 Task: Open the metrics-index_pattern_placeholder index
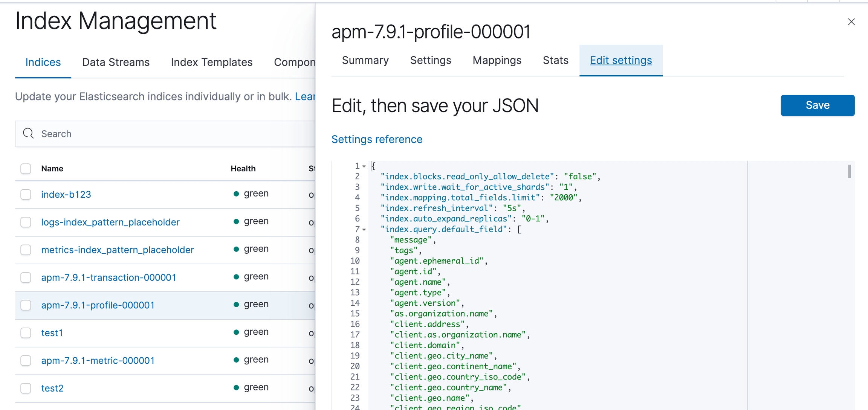click(118, 250)
